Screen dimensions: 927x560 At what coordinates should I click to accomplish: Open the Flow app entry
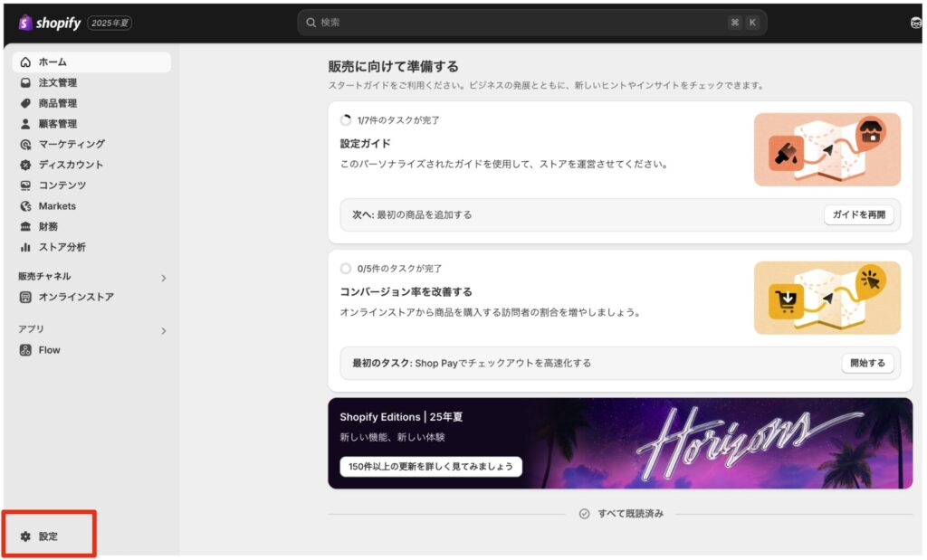91,350
